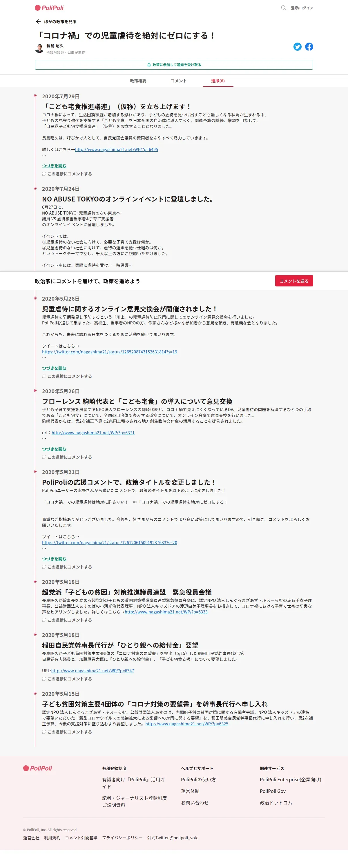Expand つづきを読む under フローレンス entry

tap(54, 449)
